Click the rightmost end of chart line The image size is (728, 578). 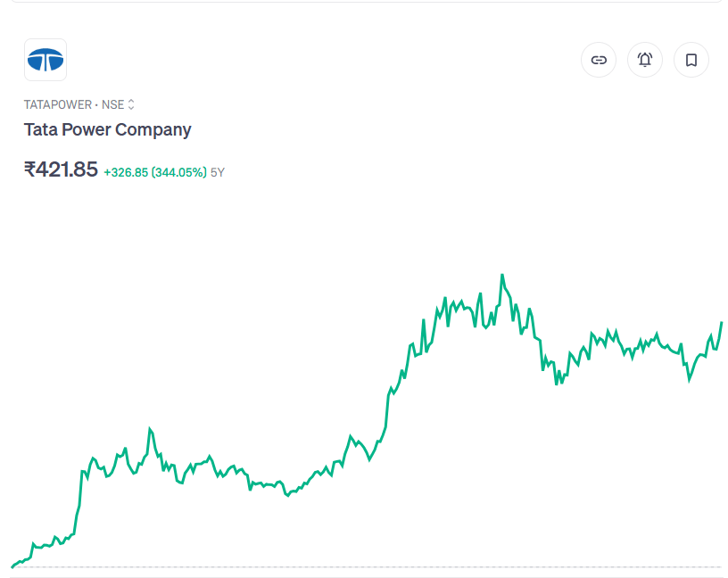pos(721,323)
